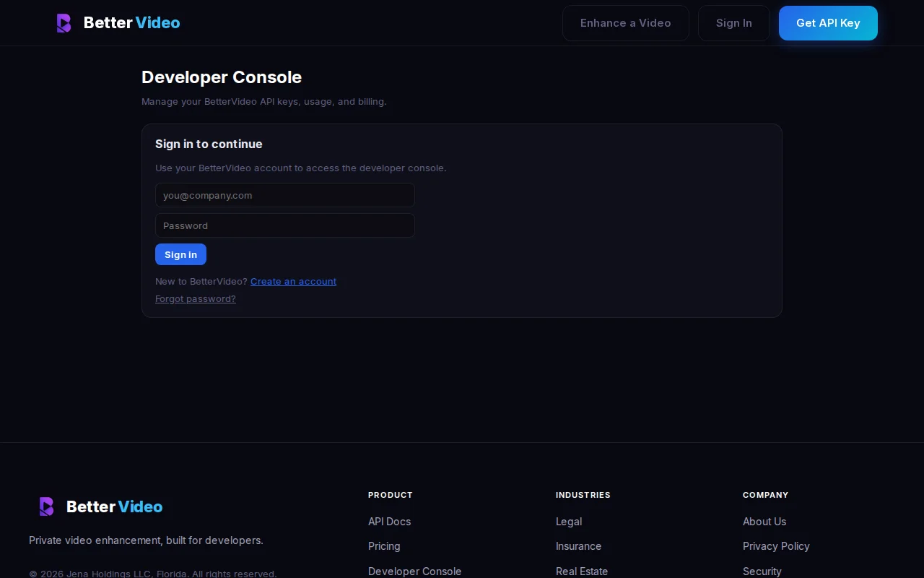Click the 'Sign in to continue' heading

tap(209, 144)
